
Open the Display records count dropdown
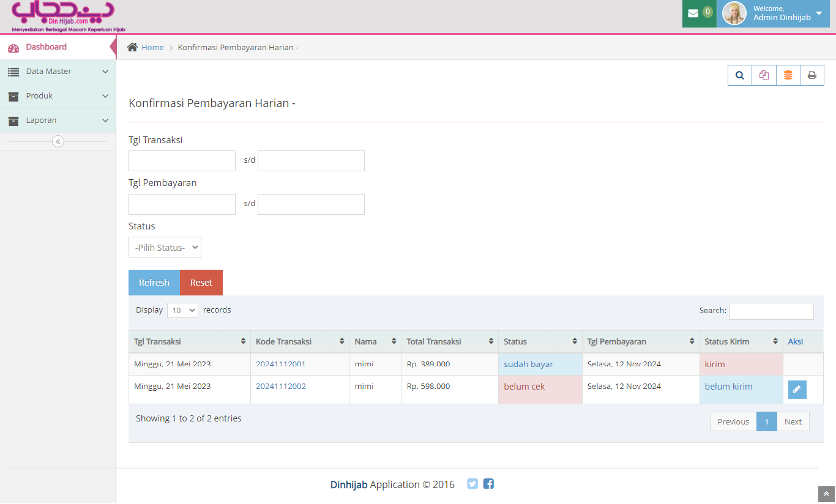click(182, 310)
